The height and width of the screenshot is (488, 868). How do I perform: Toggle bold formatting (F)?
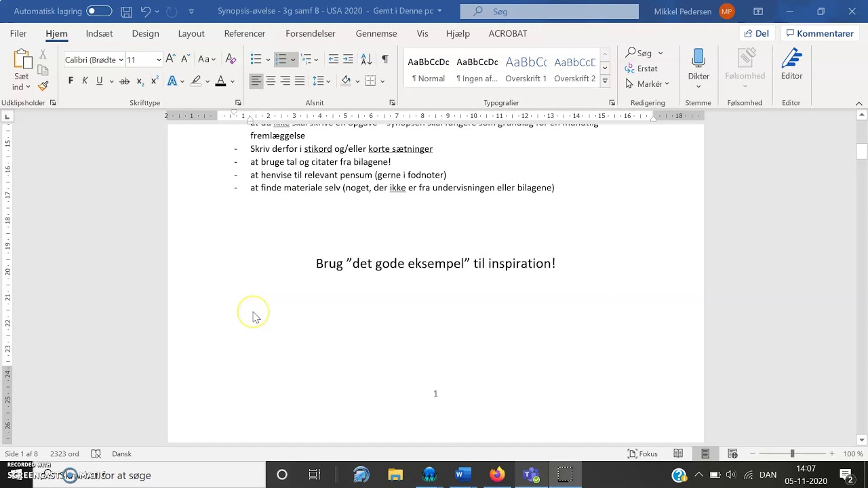(71, 81)
